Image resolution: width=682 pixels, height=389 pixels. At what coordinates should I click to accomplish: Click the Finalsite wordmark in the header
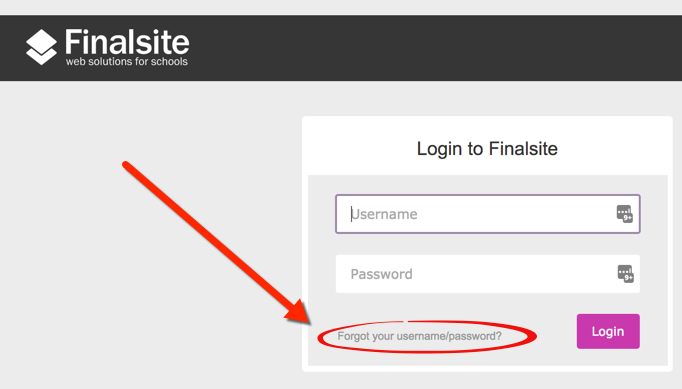tap(127, 42)
